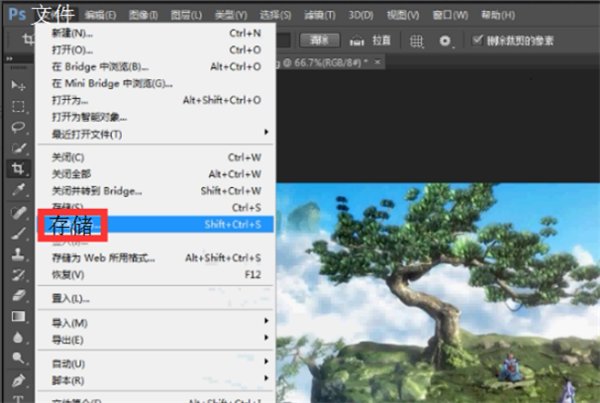Select the Rectangular Marquee tool
Image resolution: width=600 pixels, height=403 pixels.
click(18, 107)
